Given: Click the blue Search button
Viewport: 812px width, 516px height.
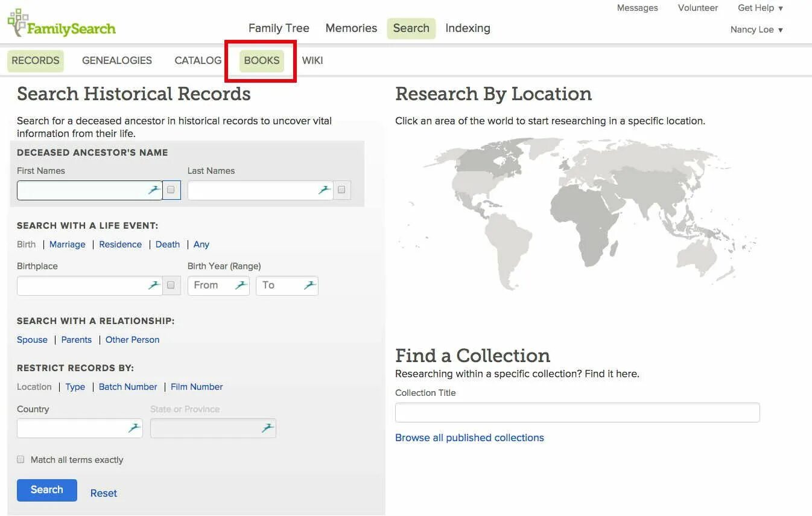Looking at the screenshot, I should pos(47,490).
